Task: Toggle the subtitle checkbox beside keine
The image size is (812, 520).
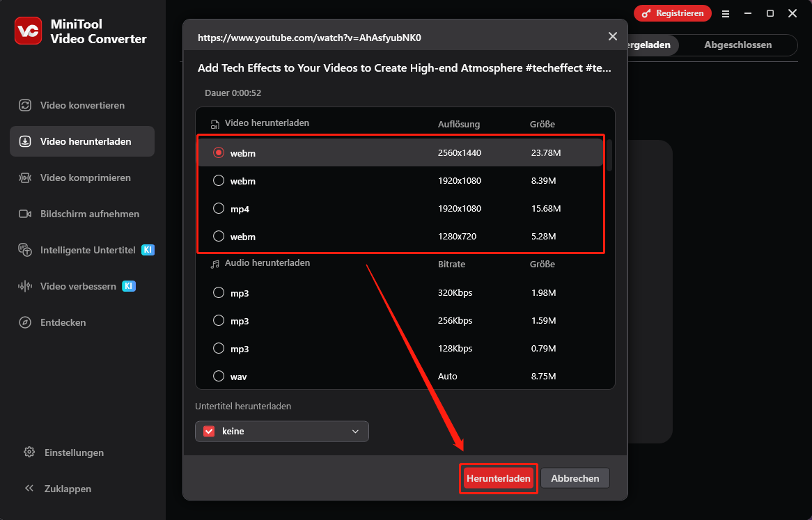Action: click(209, 431)
